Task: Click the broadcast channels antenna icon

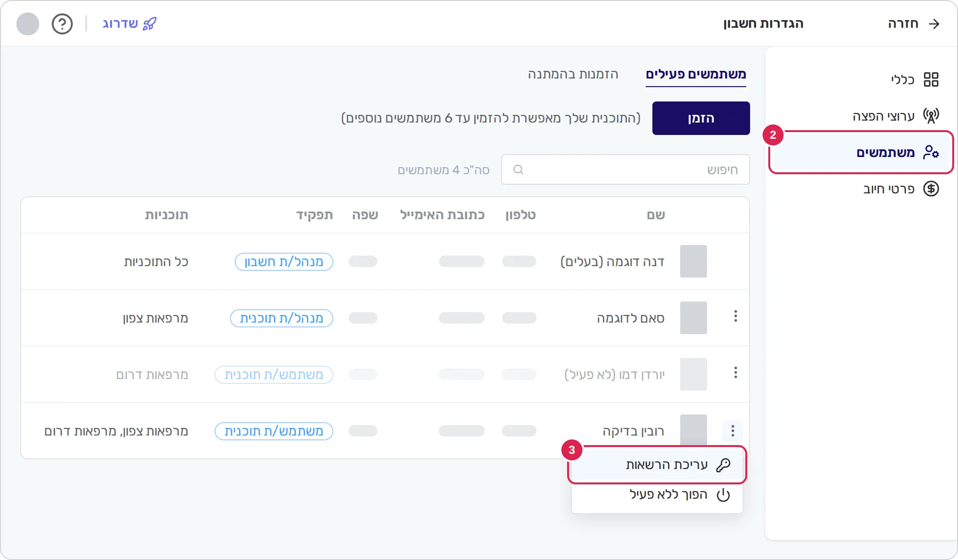Action: tap(931, 116)
